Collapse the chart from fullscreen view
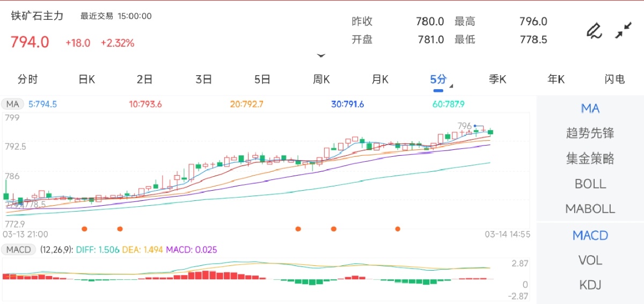This screenshot has height=304, width=644. (623, 31)
